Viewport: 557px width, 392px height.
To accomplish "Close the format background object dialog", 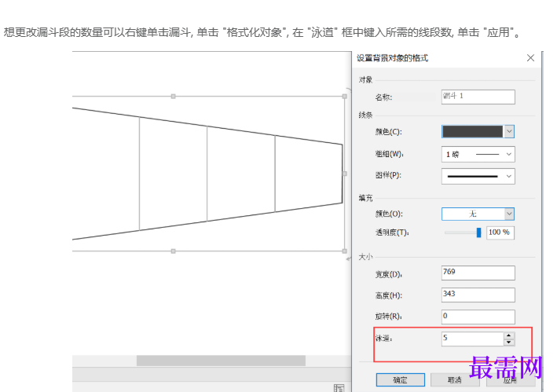I will click(530, 58).
